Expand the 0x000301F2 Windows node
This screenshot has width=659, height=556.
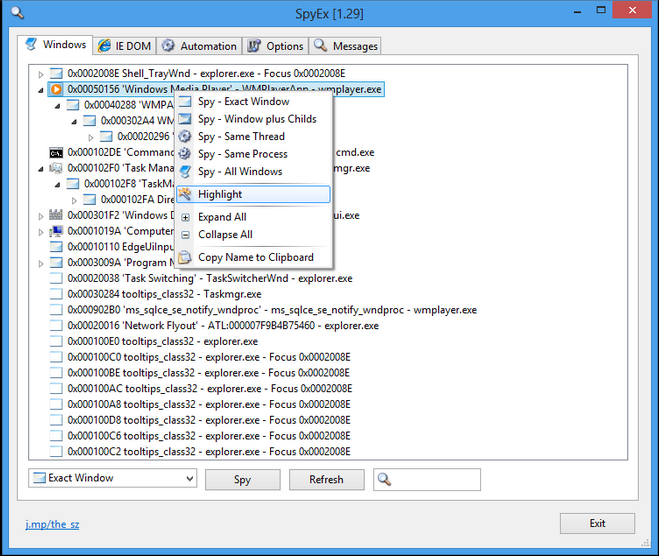click(x=41, y=216)
